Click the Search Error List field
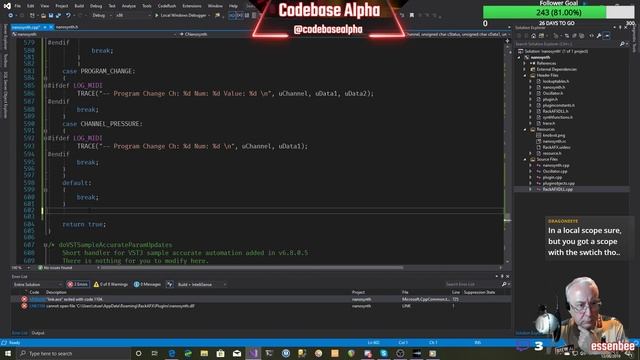640x360 pixels. [x=472, y=284]
